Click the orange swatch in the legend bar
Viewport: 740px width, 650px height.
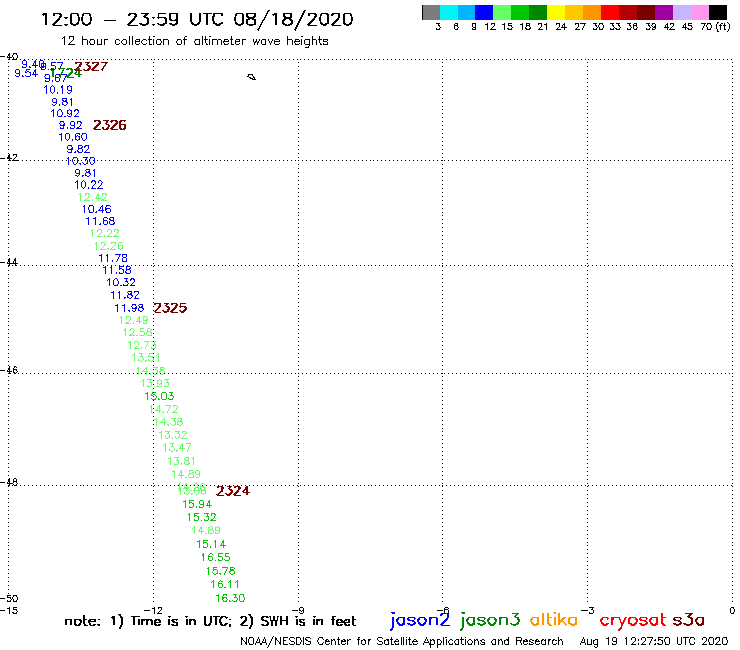pyautogui.click(x=592, y=12)
